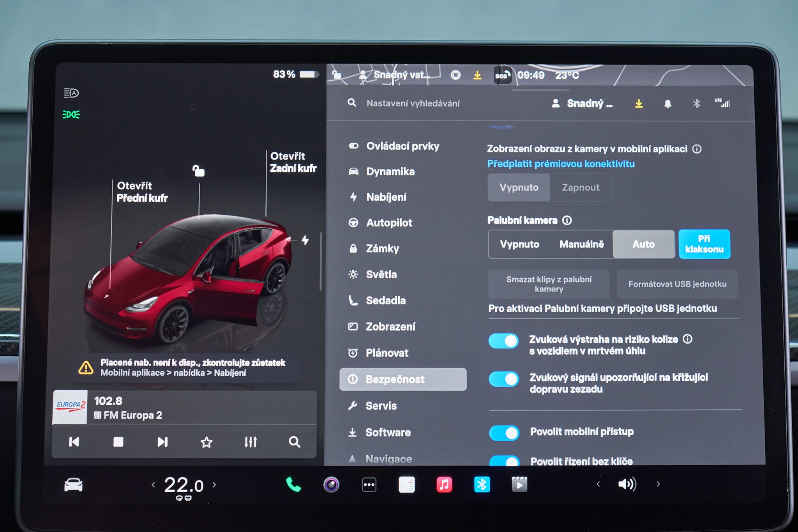
Task: Open the phone app in the dock
Action: (293, 484)
